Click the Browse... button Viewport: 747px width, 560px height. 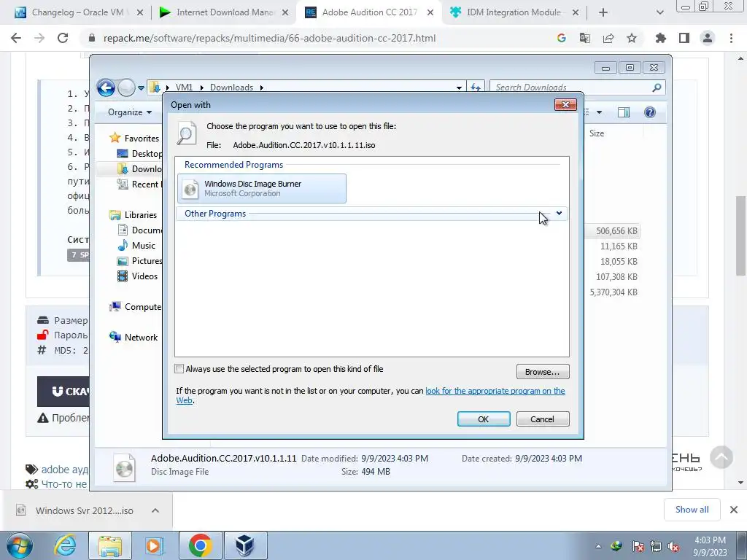tap(543, 371)
